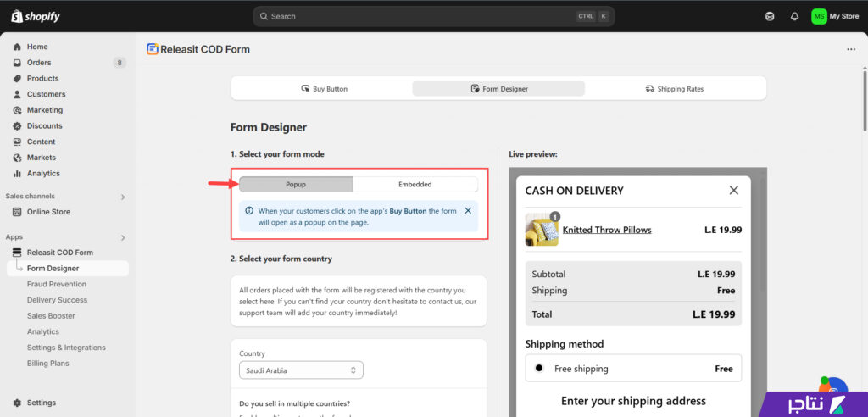
Task: Click the 'Do you sell in multiple countries?' text
Action: pyautogui.click(x=294, y=403)
